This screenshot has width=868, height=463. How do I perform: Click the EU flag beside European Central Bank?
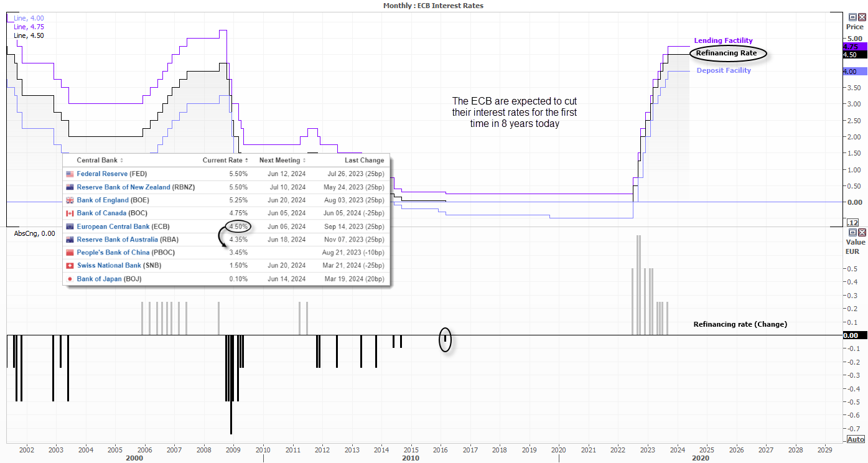pyautogui.click(x=70, y=227)
